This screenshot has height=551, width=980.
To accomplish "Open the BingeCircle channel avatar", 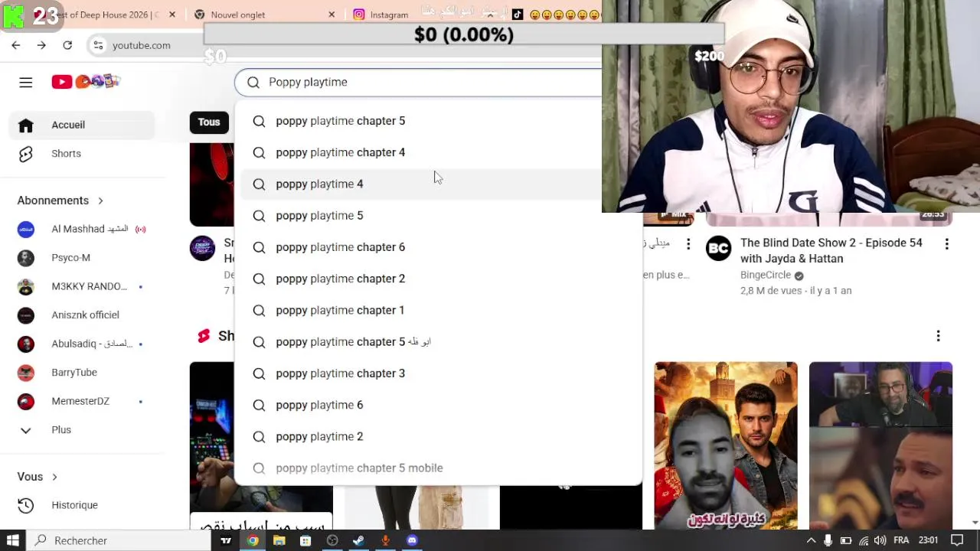I will (718, 249).
